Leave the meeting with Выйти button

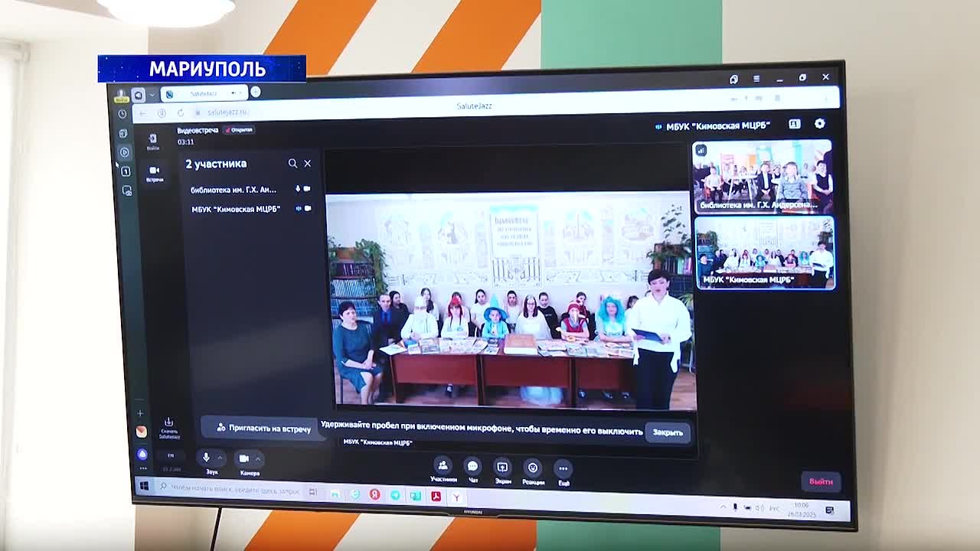pyautogui.click(x=821, y=481)
